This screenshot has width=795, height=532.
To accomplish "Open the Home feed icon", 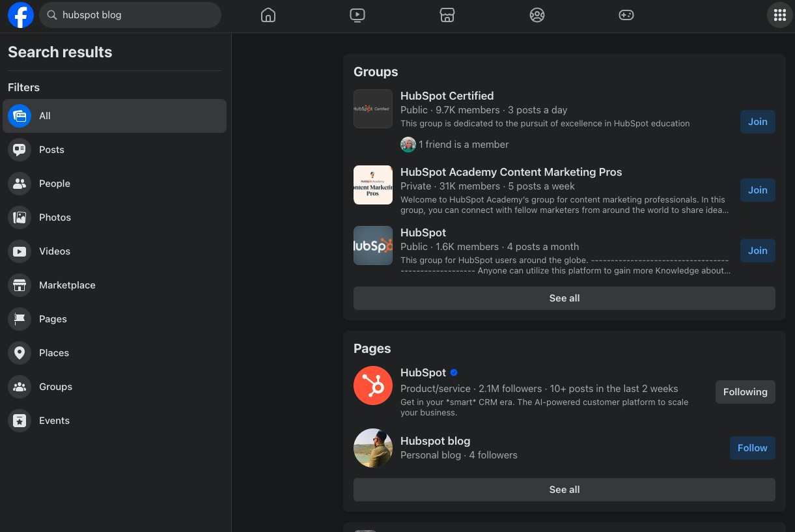I will click(x=268, y=15).
